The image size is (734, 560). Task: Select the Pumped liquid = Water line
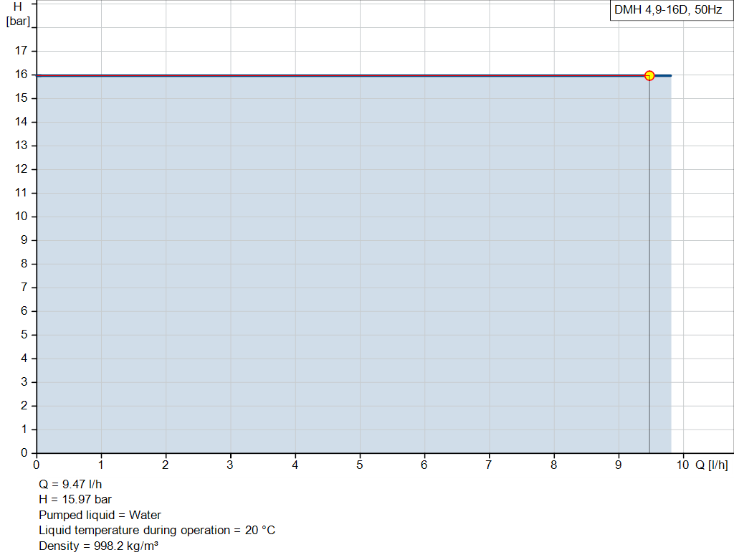pos(100,515)
